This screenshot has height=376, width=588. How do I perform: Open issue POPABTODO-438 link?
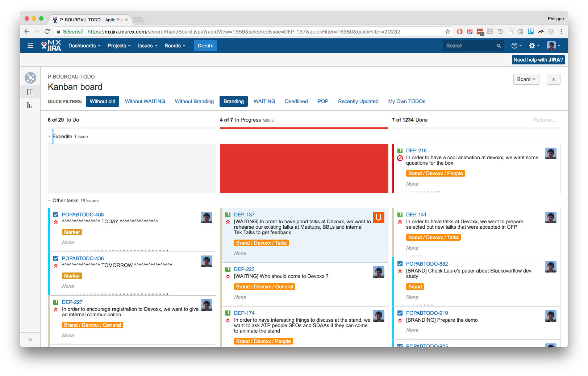click(83, 258)
